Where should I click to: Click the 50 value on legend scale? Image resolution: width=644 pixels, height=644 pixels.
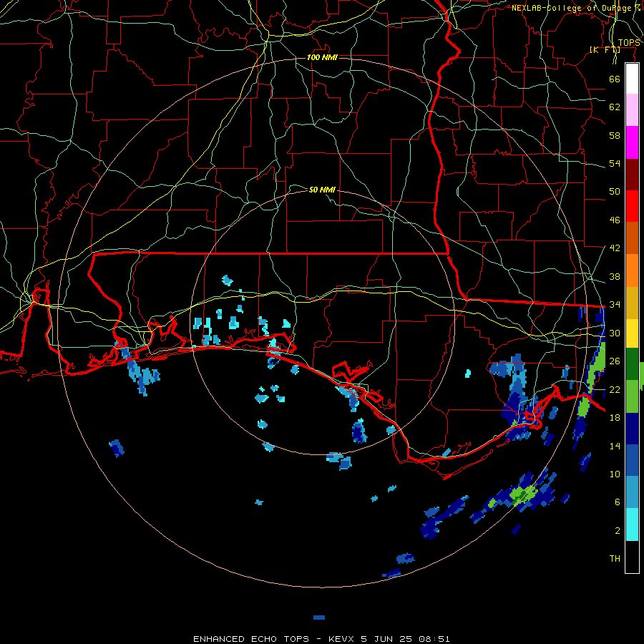point(615,192)
